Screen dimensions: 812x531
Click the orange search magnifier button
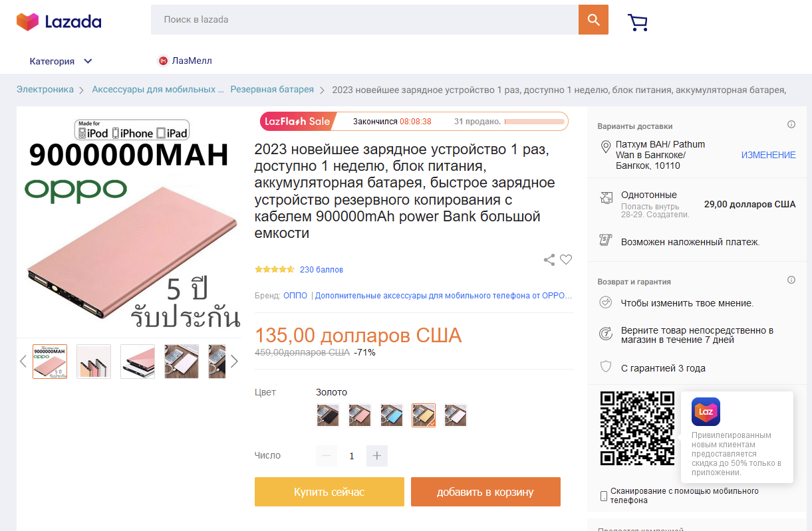(593, 20)
